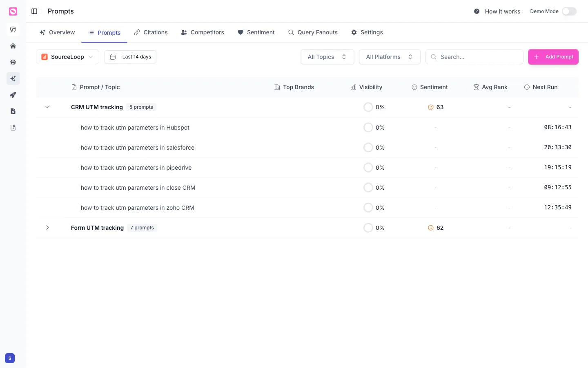
Task: Click the SourceLoop orange brand icon
Action: tap(45, 57)
